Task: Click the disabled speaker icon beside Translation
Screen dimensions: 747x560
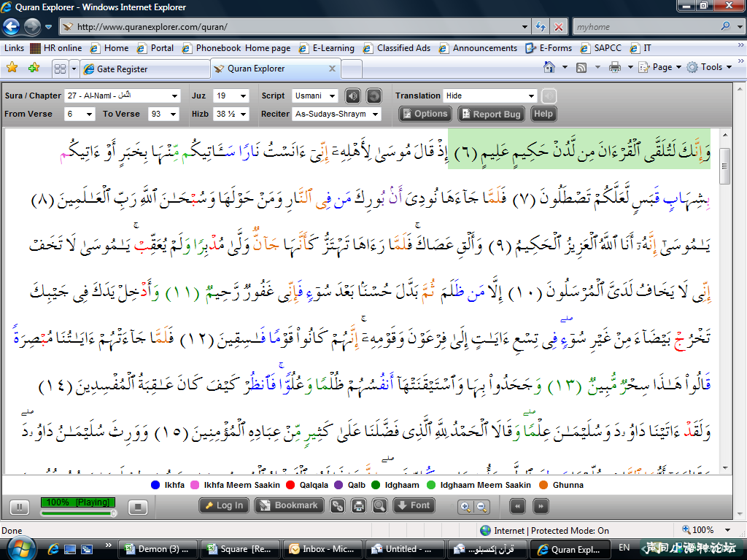Action: click(x=549, y=96)
